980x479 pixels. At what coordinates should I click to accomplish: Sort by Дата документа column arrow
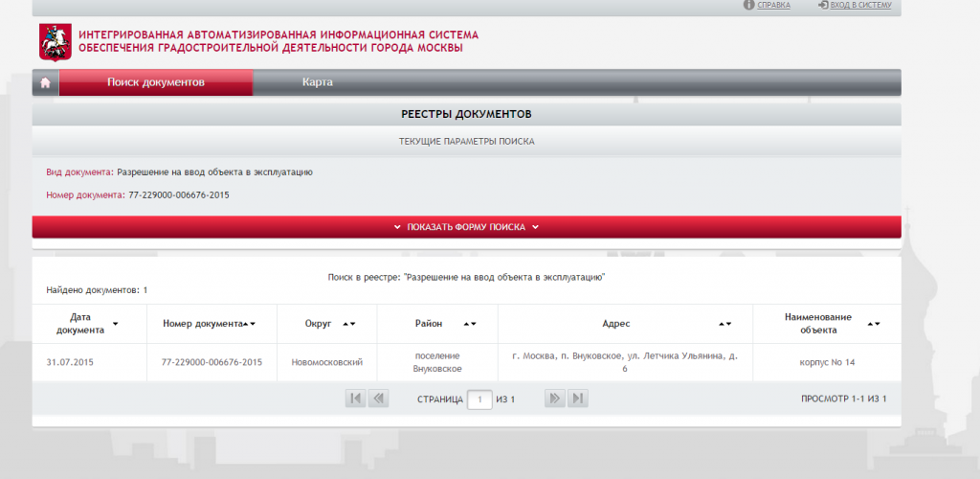click(115, 324)
